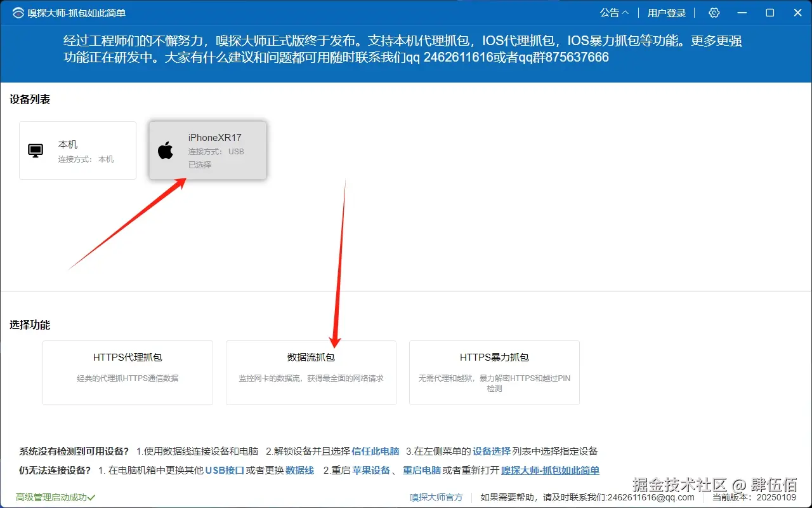Open the settings gear in the title bar

click(714, 12)
